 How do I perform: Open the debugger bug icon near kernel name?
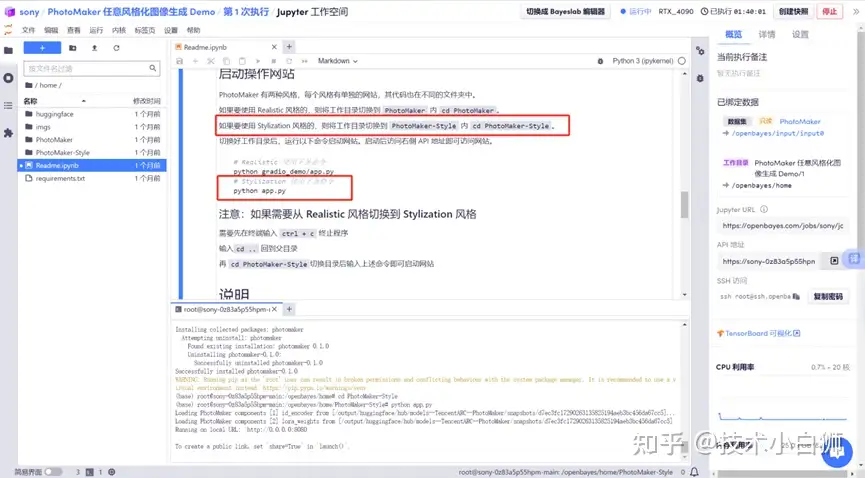point(600,61)
